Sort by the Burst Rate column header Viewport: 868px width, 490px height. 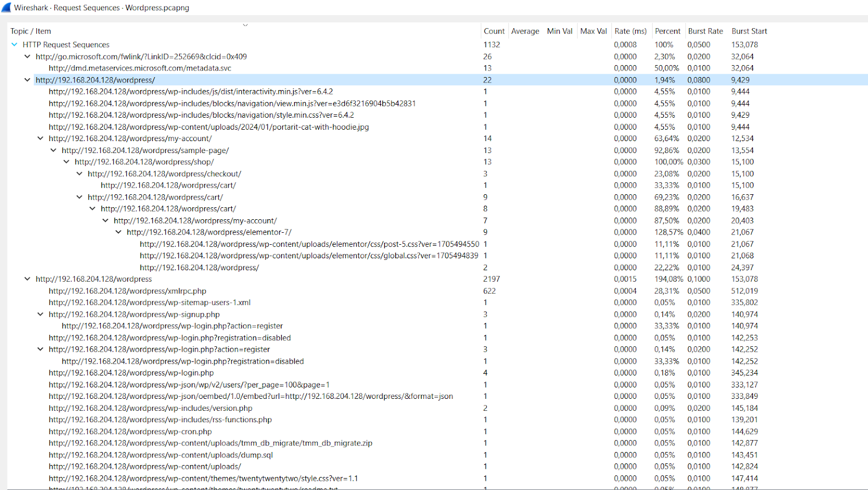tap(705, 31)
